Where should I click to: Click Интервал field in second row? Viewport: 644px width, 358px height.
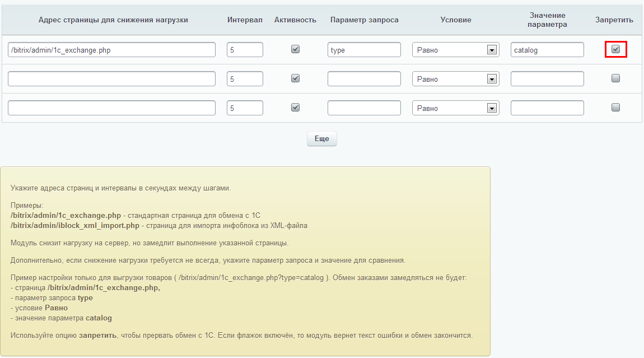[245, 79]
